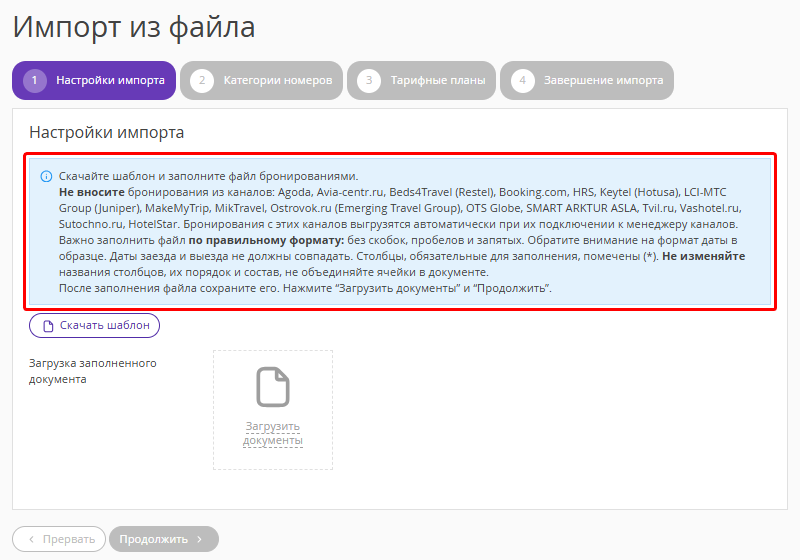
Task: Click the "Настройки импорта" section heading
Action: pyautogui.click(x=107, y=132)
